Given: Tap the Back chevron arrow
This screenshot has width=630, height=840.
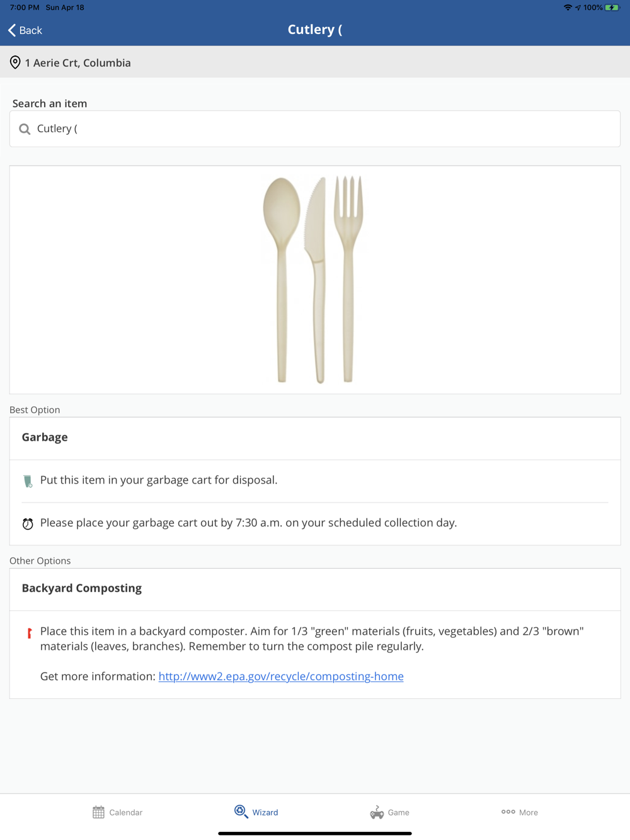Looking at the screenshot, I should click(12, 30).
